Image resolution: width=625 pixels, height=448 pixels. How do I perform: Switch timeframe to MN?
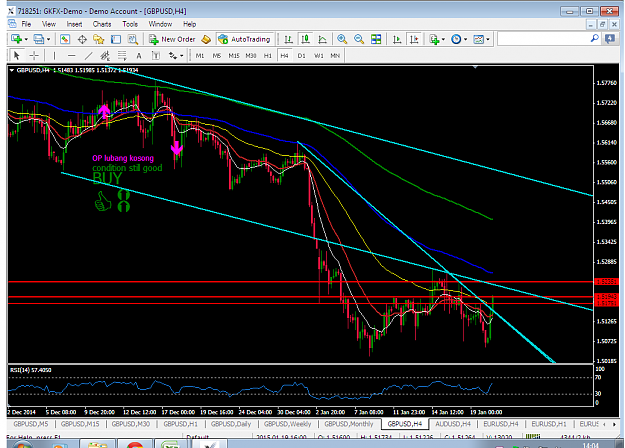(x=335, y=56)
